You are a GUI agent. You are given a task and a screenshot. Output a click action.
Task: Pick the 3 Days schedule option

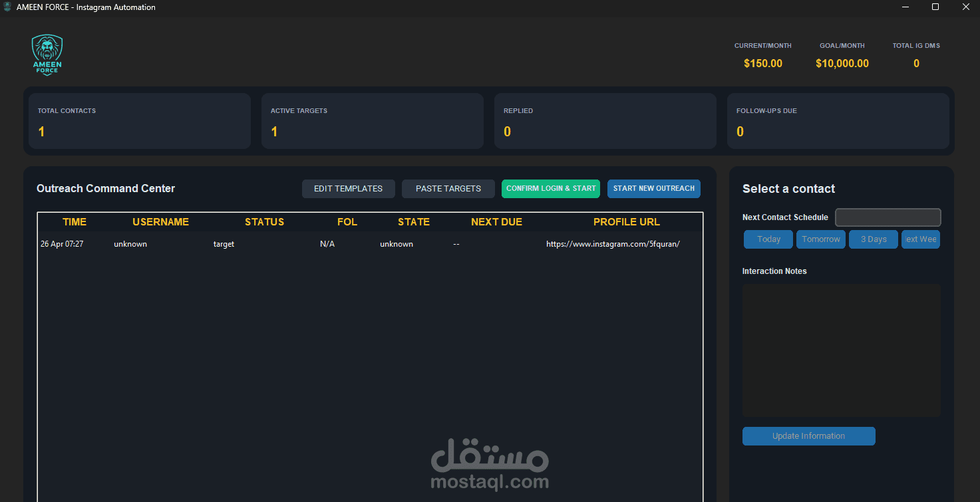pos(874,239)
